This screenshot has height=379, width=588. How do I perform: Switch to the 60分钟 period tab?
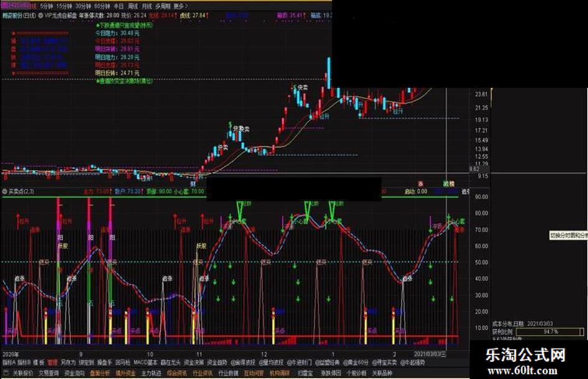coord(102,6)
